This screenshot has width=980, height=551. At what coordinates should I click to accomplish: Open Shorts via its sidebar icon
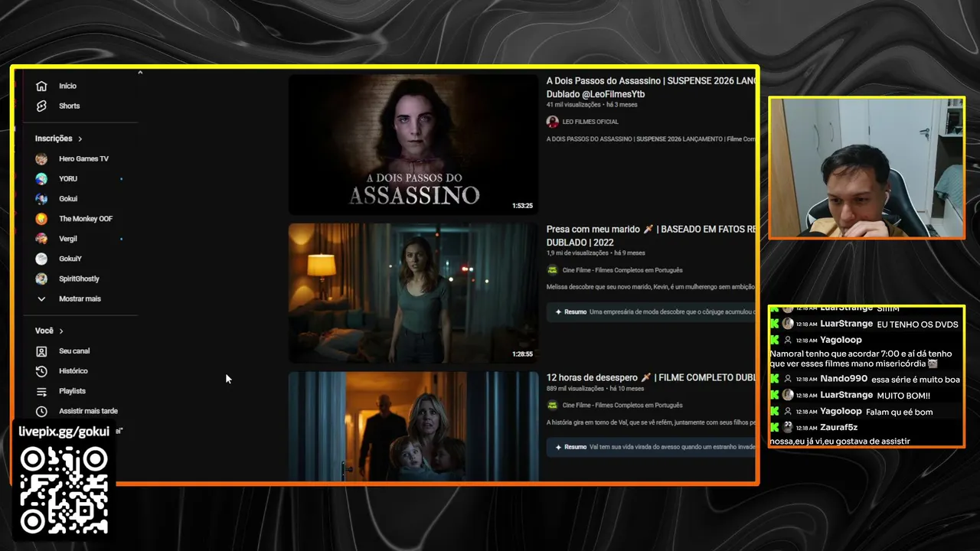pos(41,106)
